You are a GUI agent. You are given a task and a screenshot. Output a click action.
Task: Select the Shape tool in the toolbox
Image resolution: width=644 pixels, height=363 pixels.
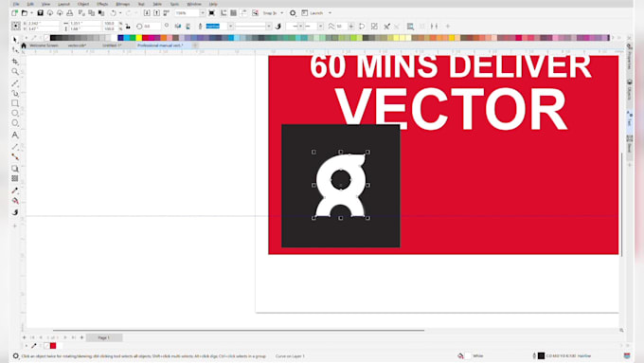15,50
